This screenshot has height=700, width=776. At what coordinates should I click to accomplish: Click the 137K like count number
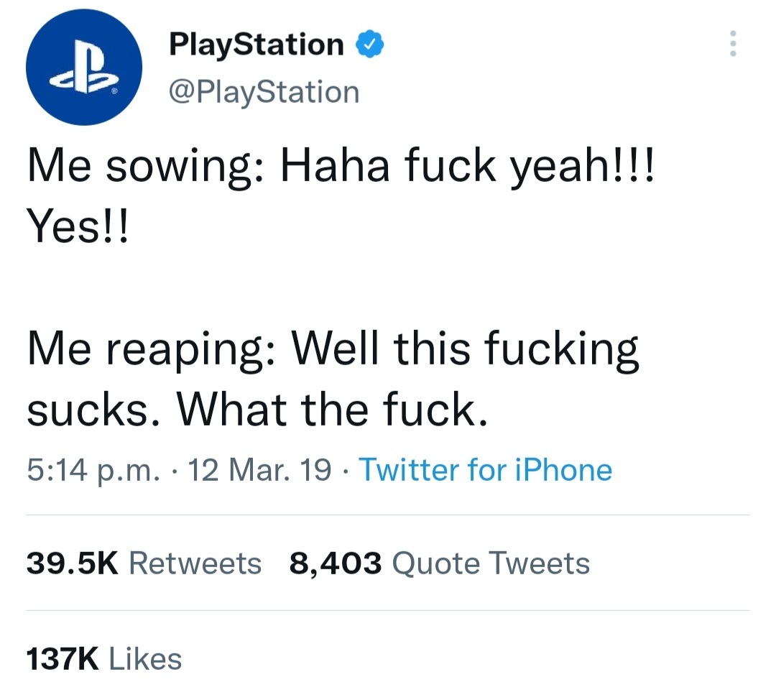coord(63,659)
